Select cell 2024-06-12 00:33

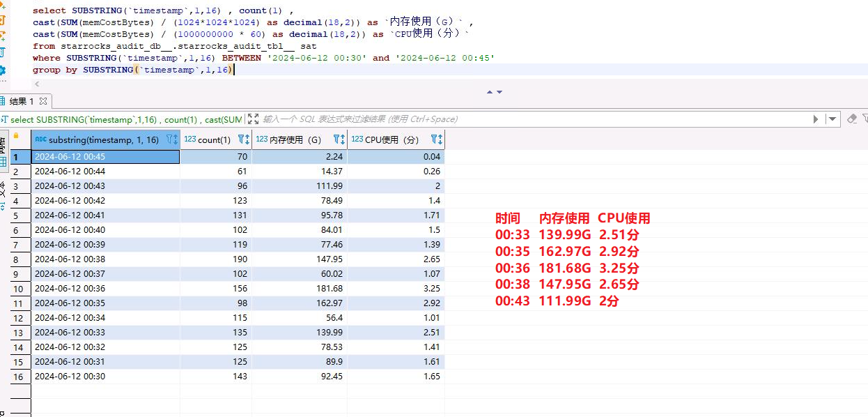[x=106, y=333]
